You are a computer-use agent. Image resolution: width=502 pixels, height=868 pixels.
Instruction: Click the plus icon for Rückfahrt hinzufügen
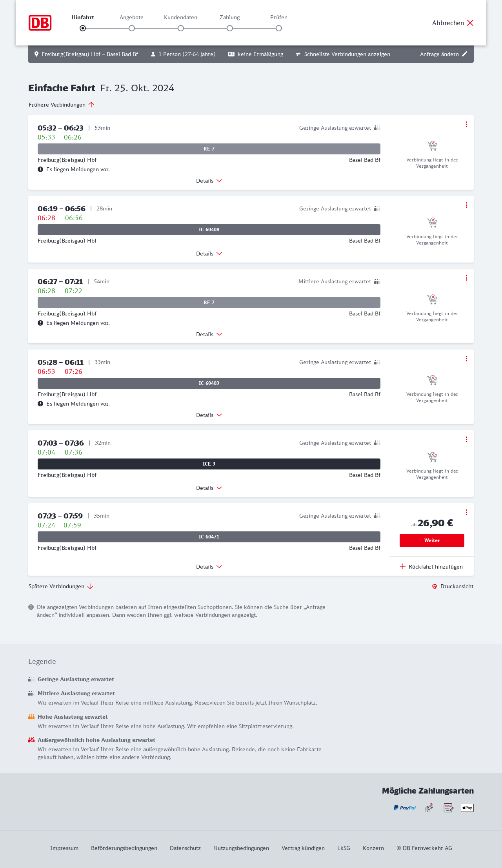403,566
